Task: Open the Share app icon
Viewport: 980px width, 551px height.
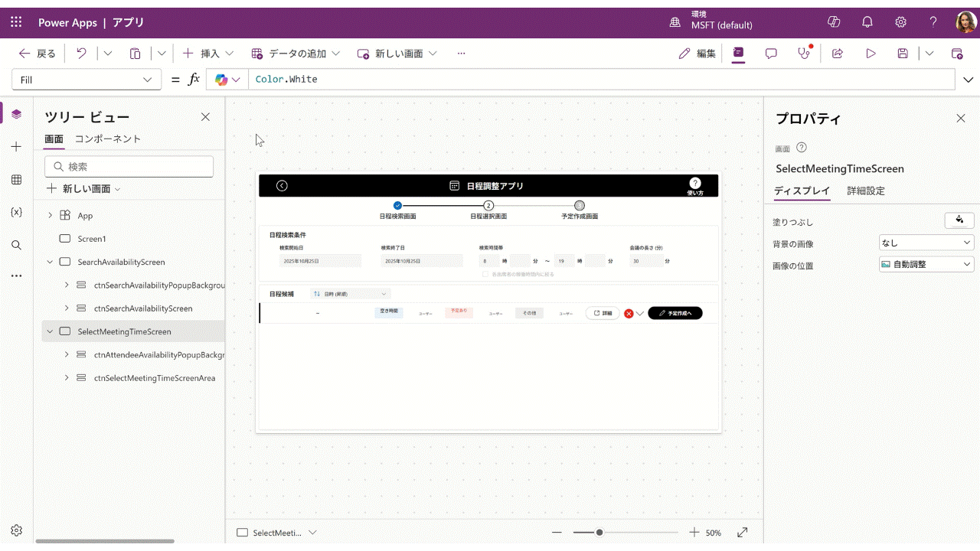Action: 838,54
